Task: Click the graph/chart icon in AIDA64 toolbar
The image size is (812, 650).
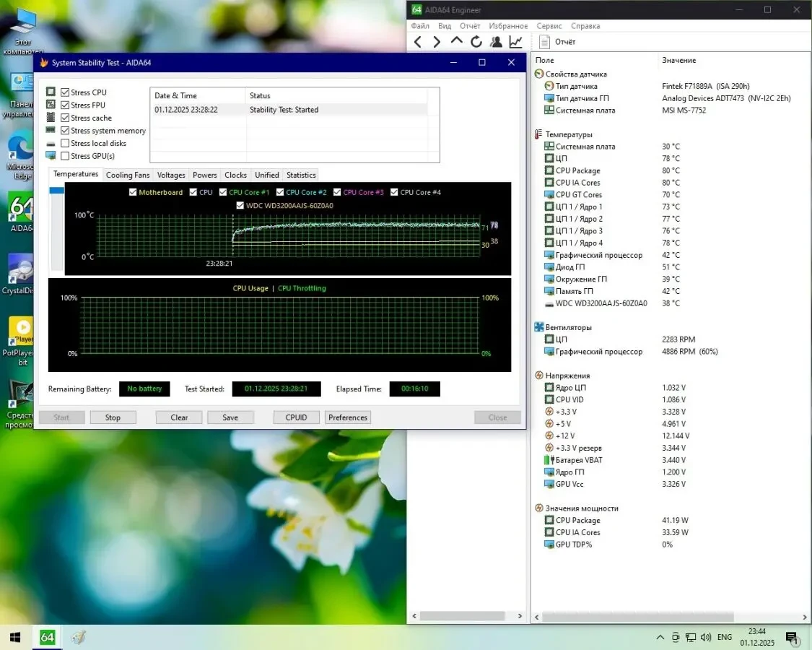Action: point(515,41)
